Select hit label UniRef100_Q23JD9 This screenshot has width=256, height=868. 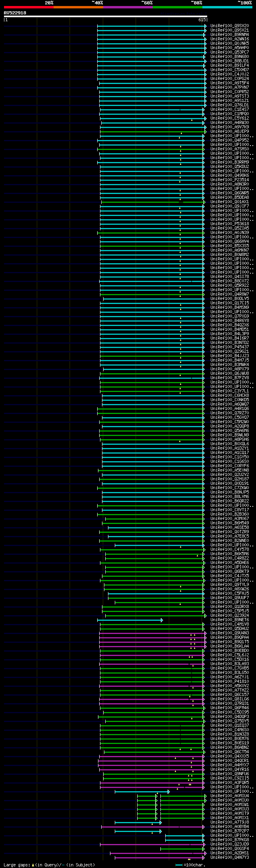(x=230, y=844)
